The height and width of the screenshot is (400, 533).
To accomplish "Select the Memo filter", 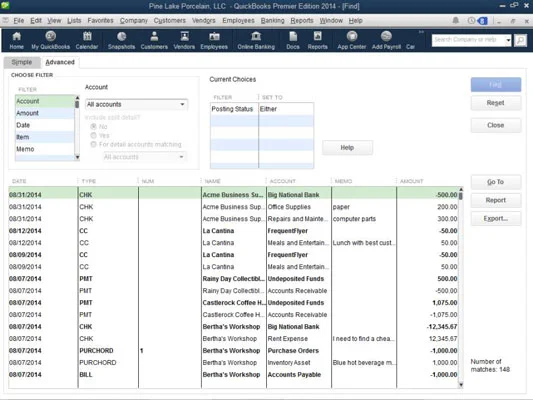I will coord(45,149).
